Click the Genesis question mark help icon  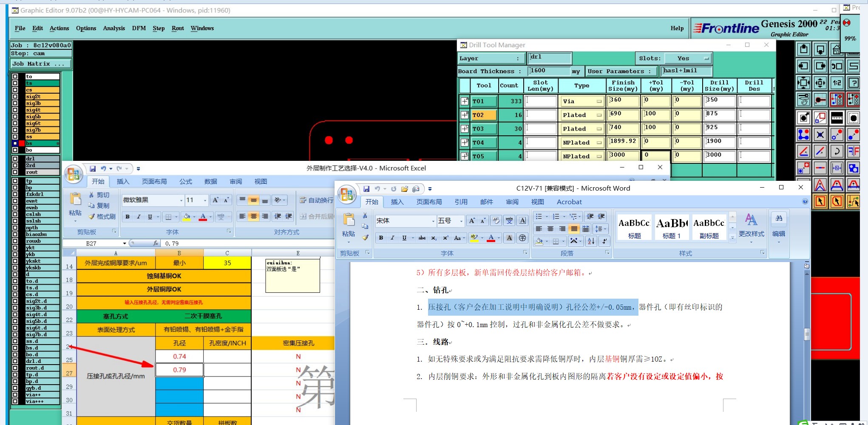[x=853, y=83]
